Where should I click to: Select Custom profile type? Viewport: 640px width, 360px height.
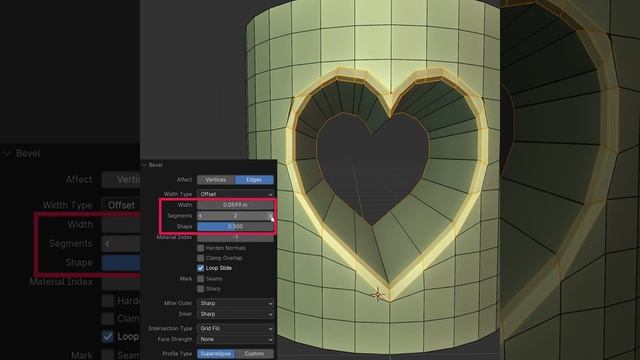coord(254,353)
